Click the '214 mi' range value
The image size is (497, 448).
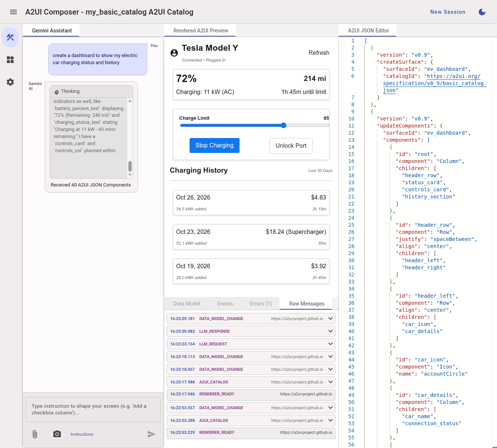click(x=315, y=79)
